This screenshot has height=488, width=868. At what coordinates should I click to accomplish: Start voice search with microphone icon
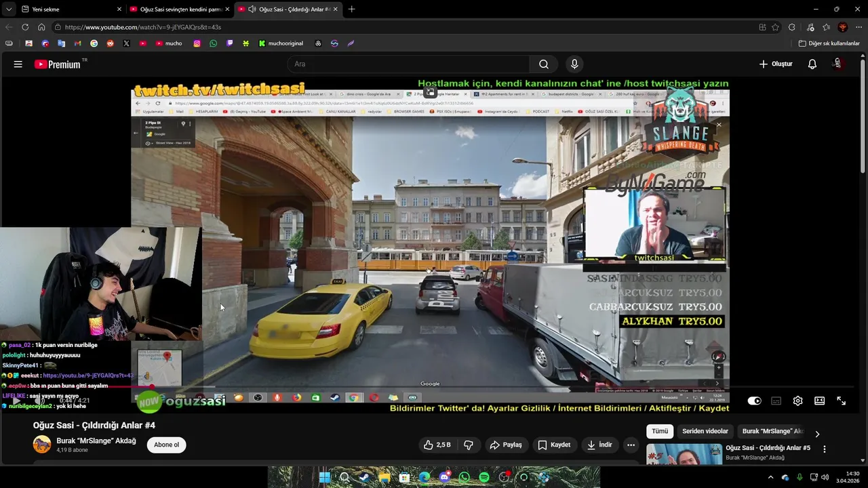(574, 64)
